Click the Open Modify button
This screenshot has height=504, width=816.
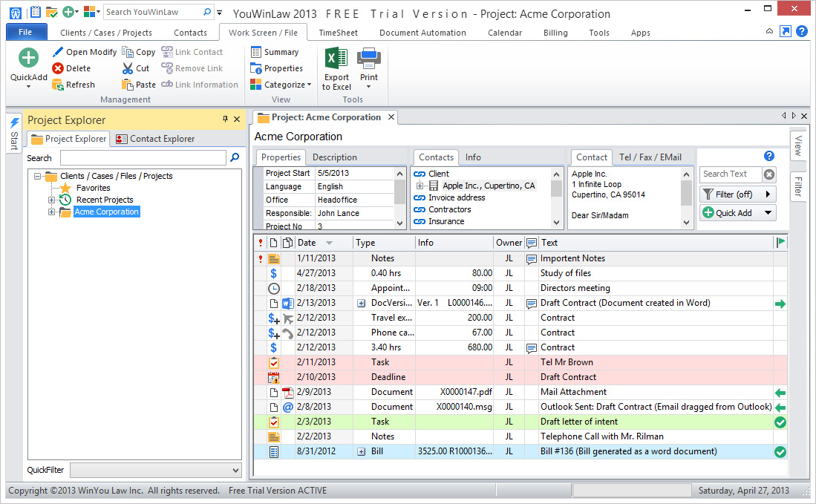click(85, 52)
